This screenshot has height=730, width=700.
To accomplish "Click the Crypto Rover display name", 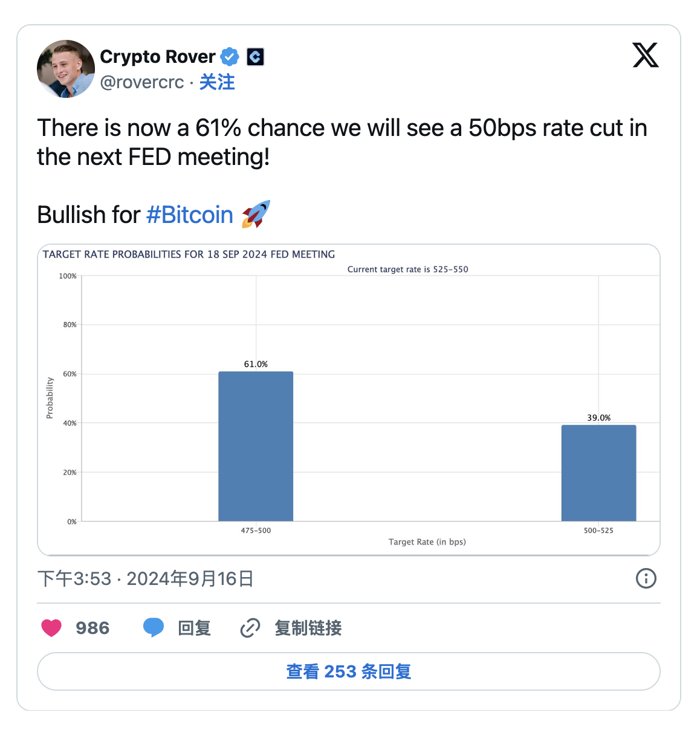I will pos(157,57).
